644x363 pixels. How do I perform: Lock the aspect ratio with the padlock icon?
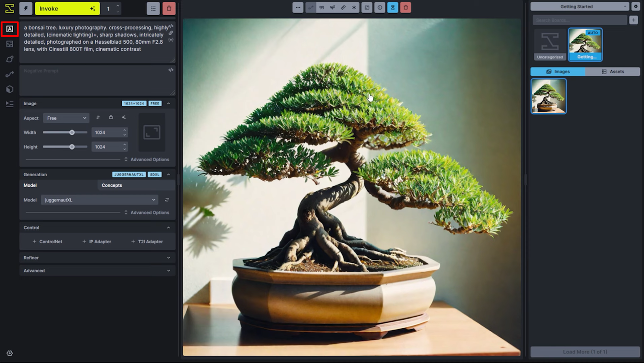pos(111,117)
